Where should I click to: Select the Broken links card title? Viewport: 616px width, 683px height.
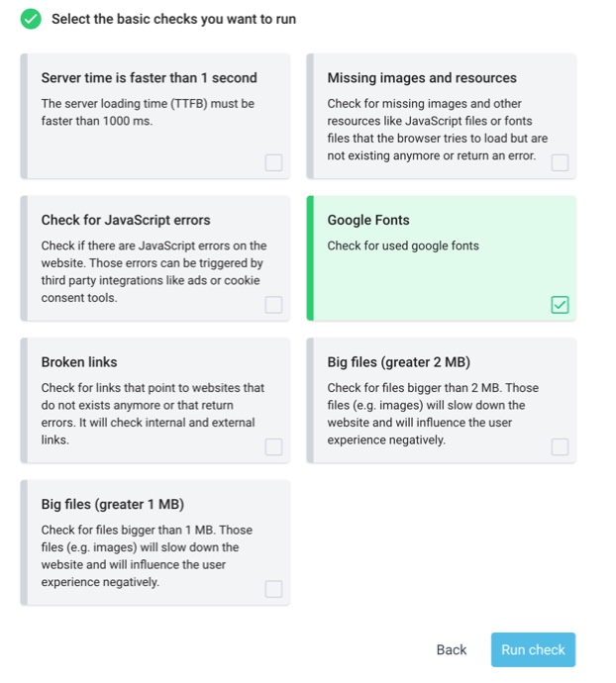click(79, 362)
